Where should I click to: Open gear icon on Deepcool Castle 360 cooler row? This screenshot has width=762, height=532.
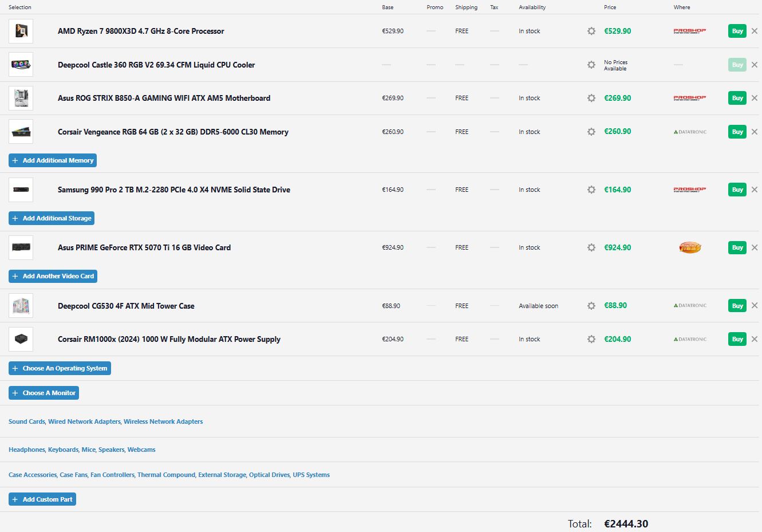pyautogui.click(x=591, y=65)
